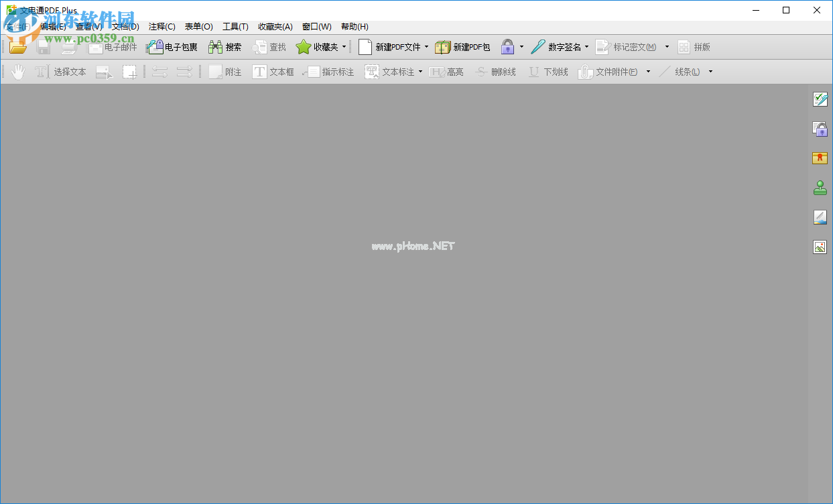Open the 搜索 (Search) tool

(225, 47)
